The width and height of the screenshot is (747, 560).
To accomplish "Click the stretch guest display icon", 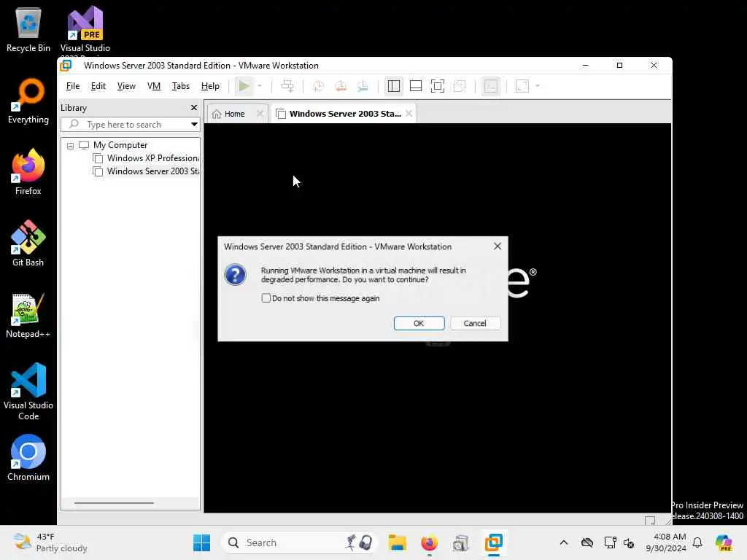I will (x=522, y=86).
